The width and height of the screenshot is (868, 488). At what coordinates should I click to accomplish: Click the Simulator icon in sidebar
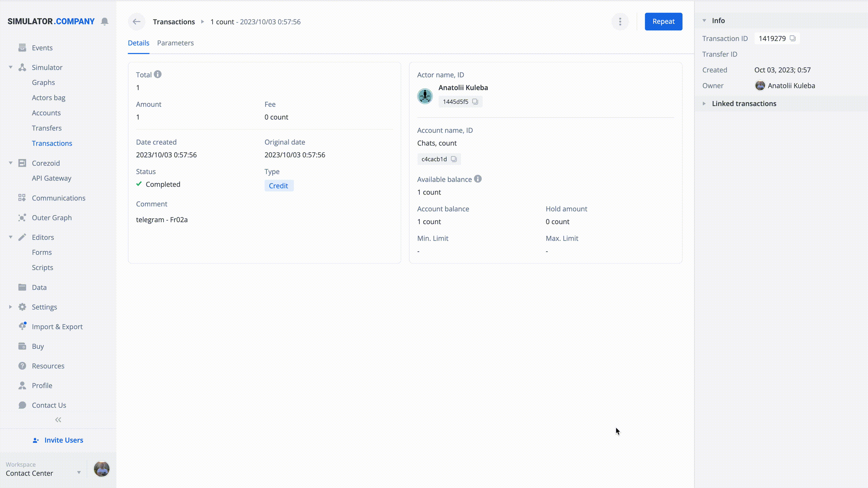point(22,67)
